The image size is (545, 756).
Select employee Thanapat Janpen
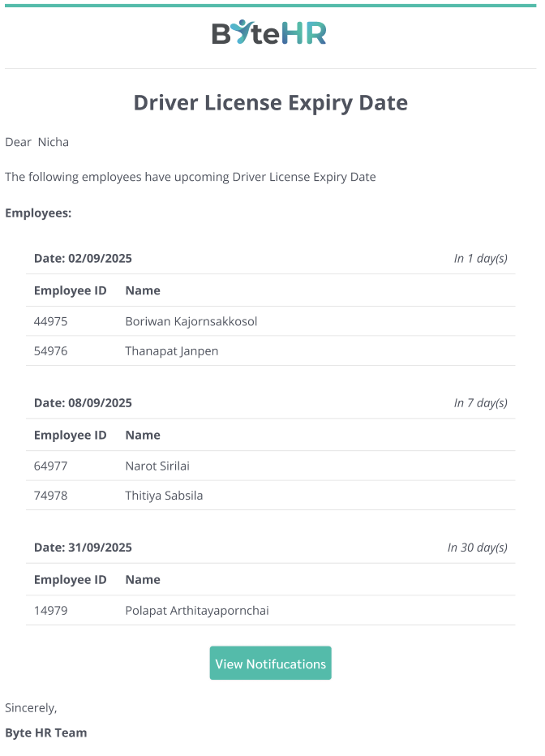pyautogui.click(x=171, y=351)
